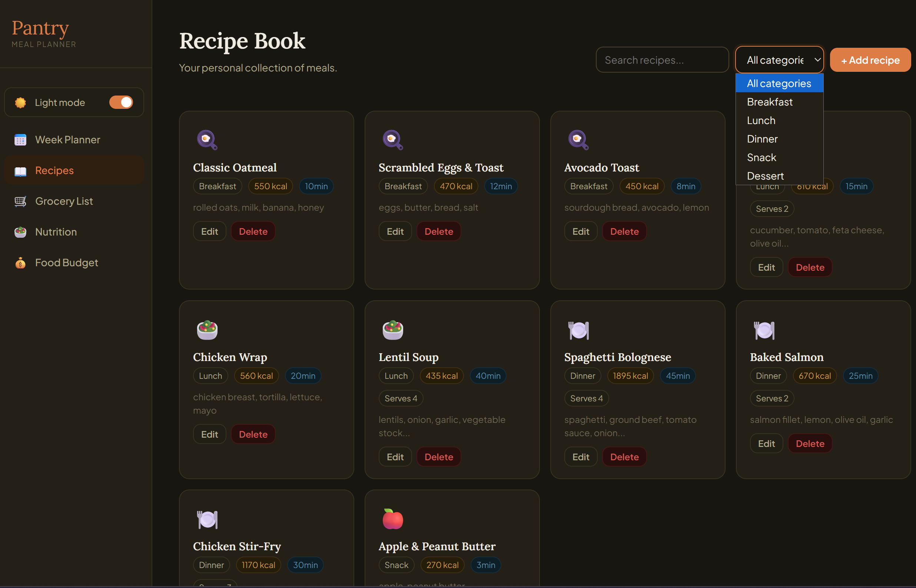Disable the Light mode toggle
The height and width of the screenshot is (588, 916).
coord(121,102)
